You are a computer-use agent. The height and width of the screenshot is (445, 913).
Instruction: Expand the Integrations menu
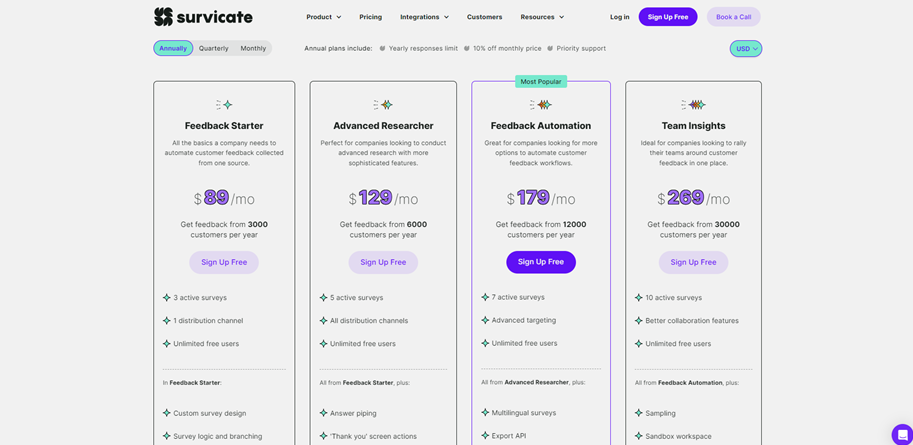click(x=424, y=17)
